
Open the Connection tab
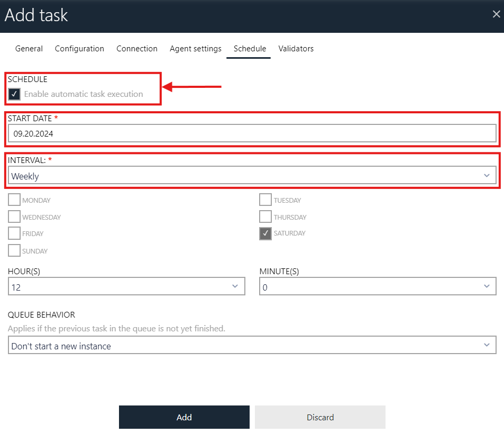coord(137,49)
